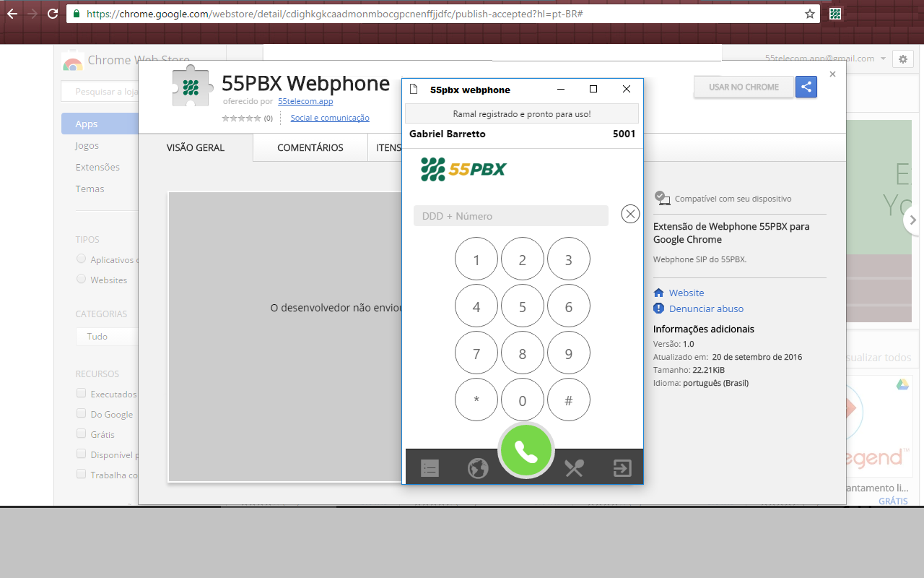The height and width of the screenshot is (578, 924).
Task: Click the extension number 5001
Action: (624, 134)
